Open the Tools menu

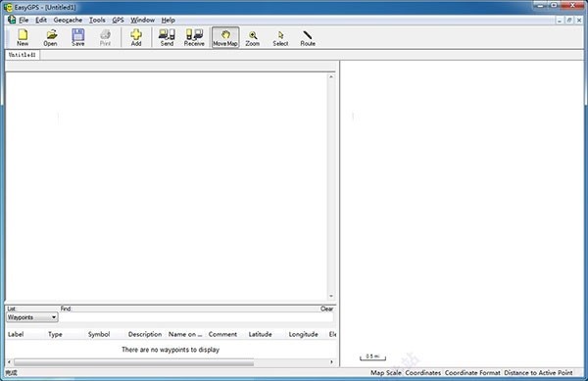[97, 20]
